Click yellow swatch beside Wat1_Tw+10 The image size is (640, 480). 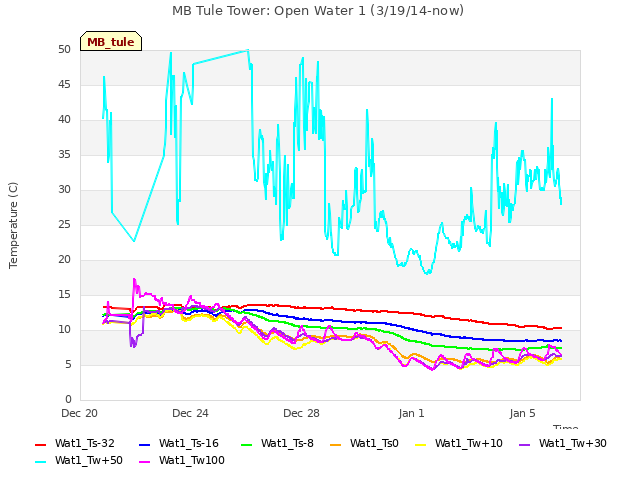[x=420, y=444]
